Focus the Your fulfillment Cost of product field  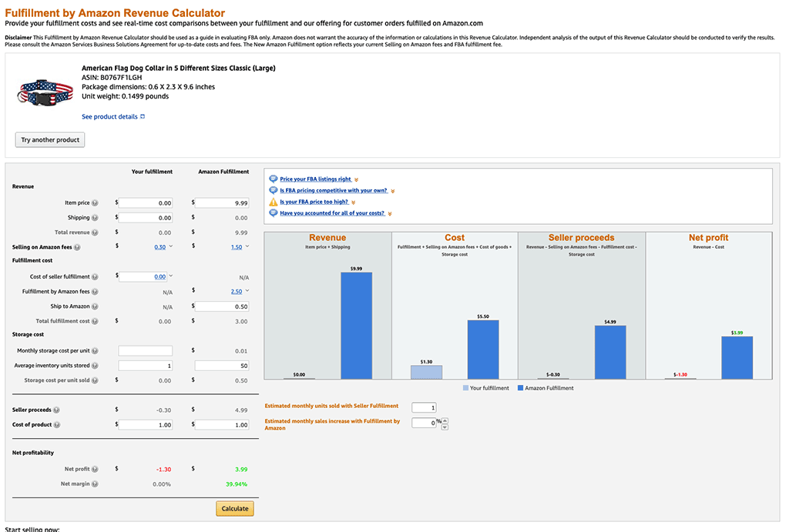click(x=146, y=425)
